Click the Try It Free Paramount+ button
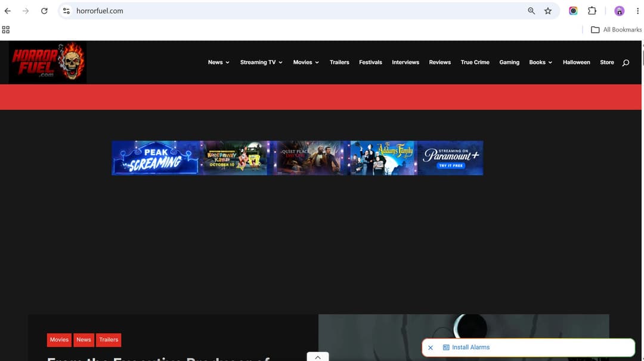The width and height of the screenshot is (644, 361). 451,165
